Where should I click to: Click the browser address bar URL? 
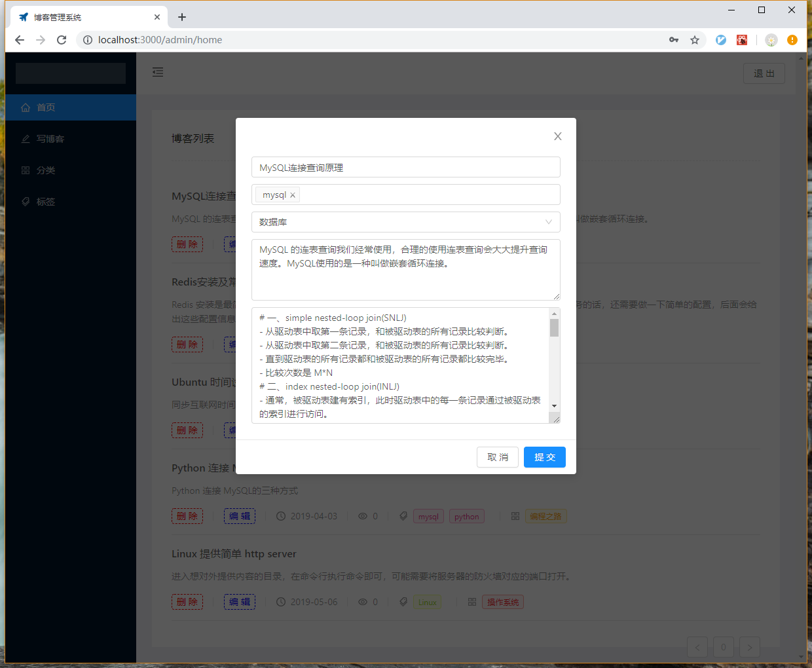160,40
